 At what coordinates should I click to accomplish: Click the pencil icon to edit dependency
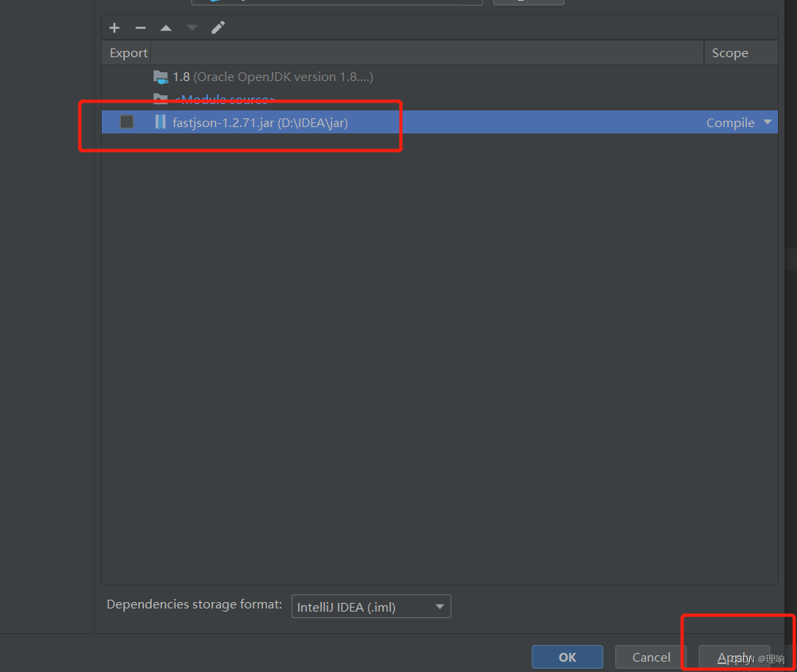(x=217, y=27)
